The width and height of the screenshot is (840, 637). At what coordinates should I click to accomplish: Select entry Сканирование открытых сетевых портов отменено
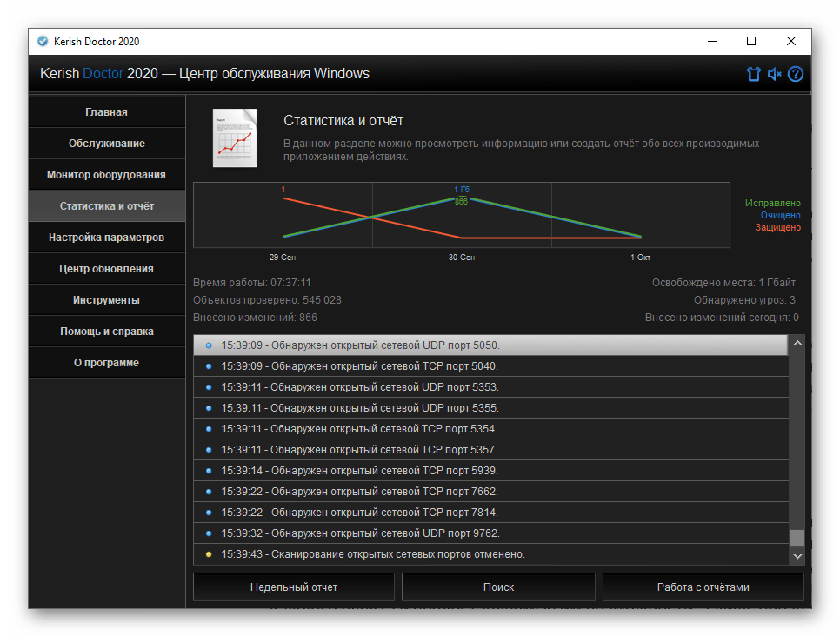(x=490, y=554)
